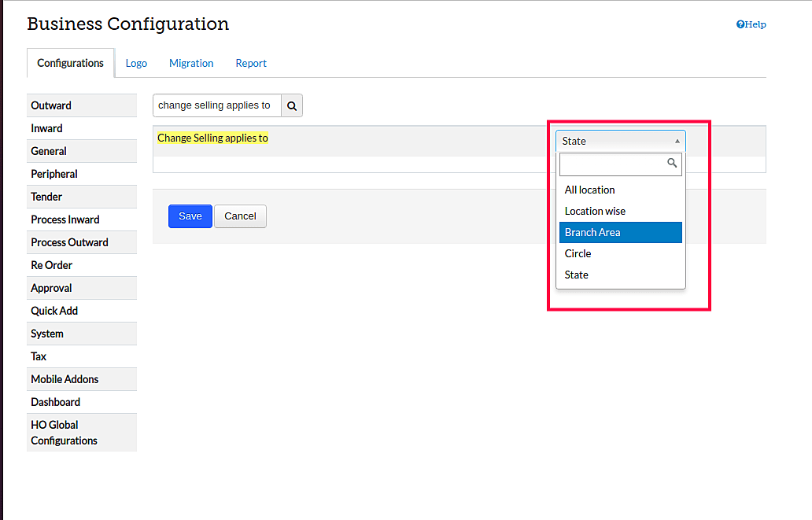Pick "Circle" from the dropdown

pyautogui.click(x=578, y=253)
